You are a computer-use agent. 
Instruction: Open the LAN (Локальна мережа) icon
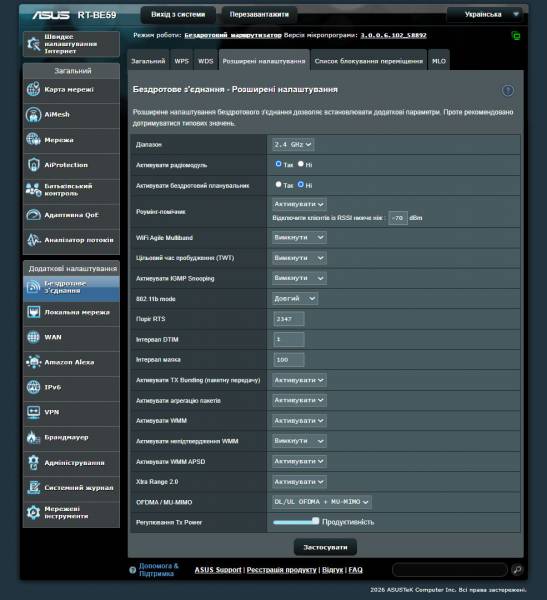pos(33,312)
